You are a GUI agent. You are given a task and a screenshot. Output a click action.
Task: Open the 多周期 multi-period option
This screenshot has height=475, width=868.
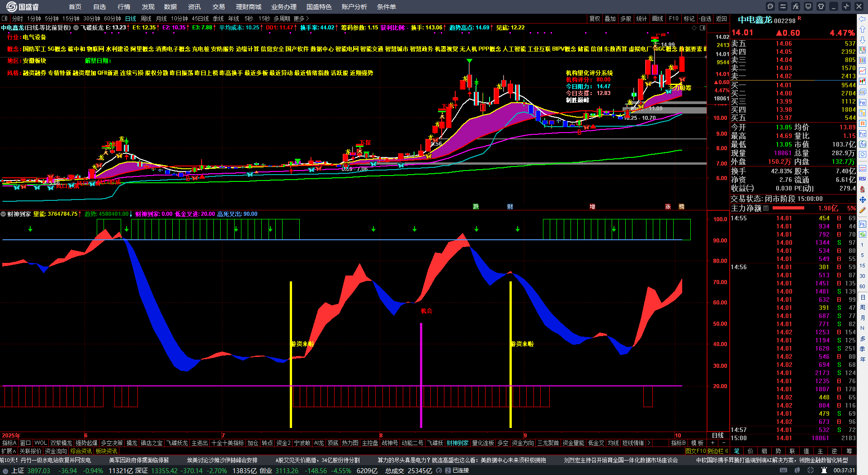coord(282,19)
